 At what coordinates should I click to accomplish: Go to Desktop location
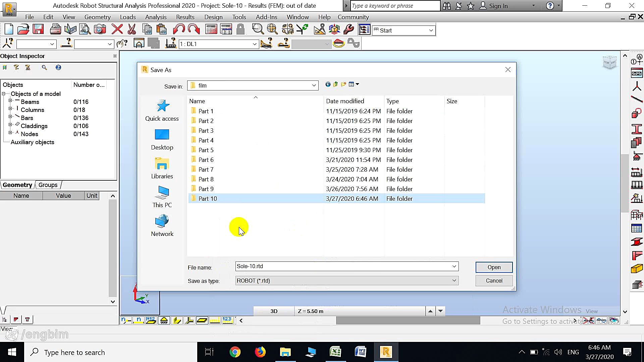click(x=162, y=139)
